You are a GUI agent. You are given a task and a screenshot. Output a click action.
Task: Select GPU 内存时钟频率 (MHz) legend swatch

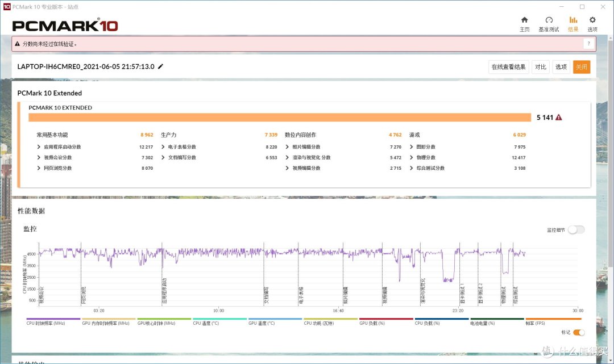[x=109, y=319]
